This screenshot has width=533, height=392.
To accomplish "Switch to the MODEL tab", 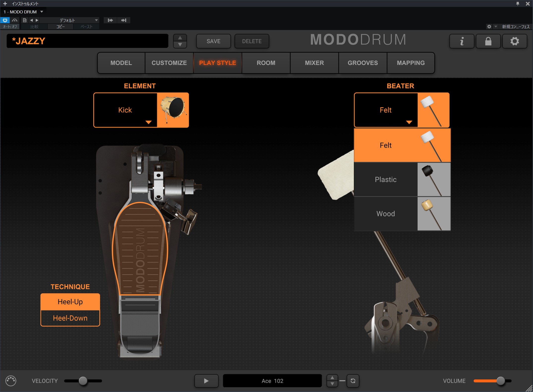I will pos(121,63).
